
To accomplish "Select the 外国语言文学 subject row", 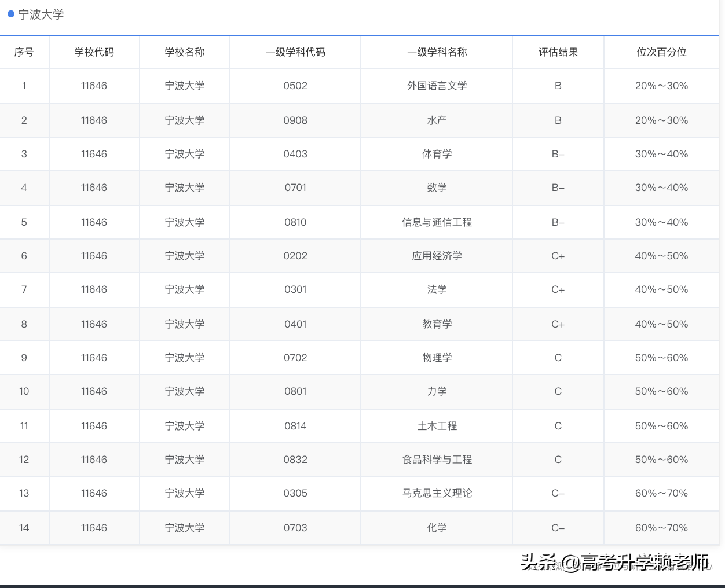I will pyautogui.click(x=437, y=86).
